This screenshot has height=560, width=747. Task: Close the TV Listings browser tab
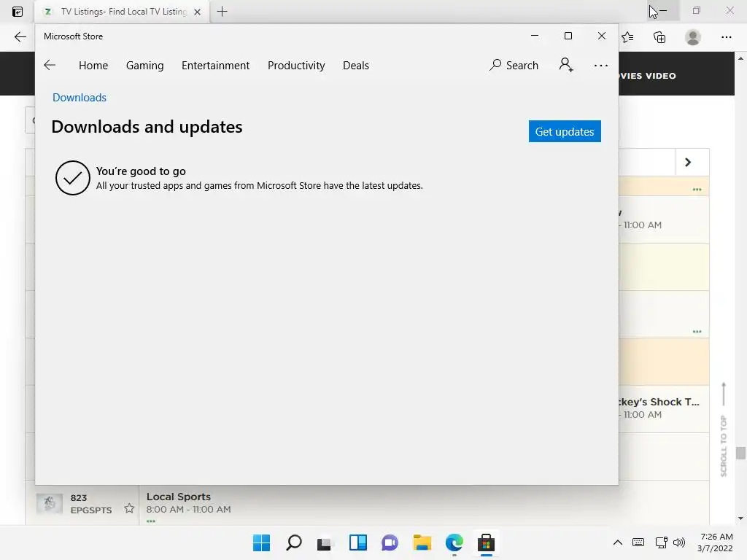click(x=197, y=12)
